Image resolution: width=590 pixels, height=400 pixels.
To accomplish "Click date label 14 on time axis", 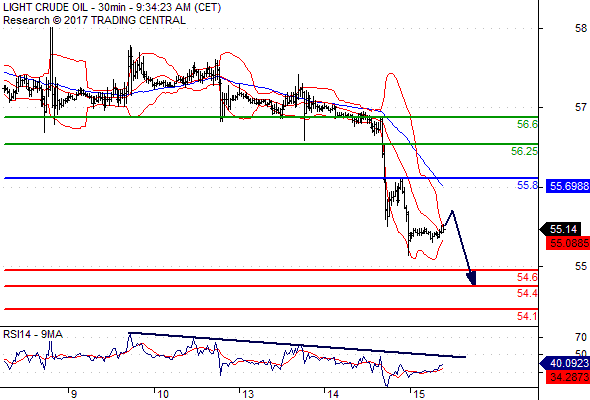I will 333,394.
